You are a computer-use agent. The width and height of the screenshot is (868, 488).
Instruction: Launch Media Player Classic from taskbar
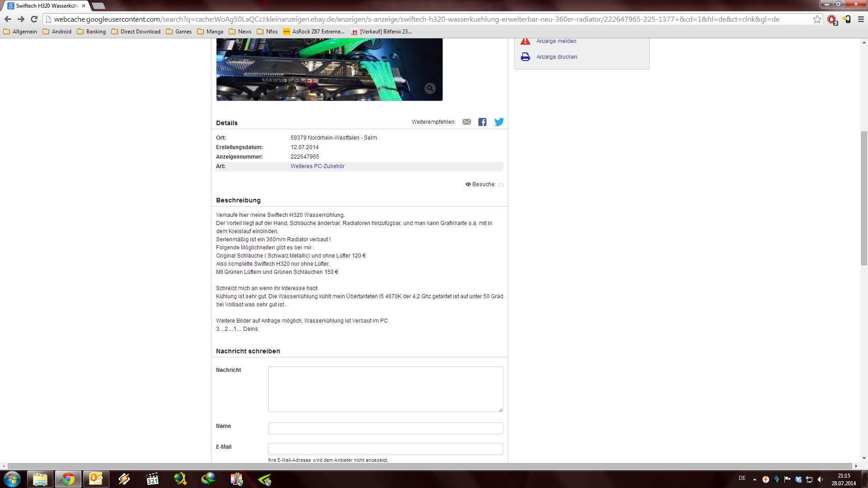pyautogui.click(x=152, y=479)
